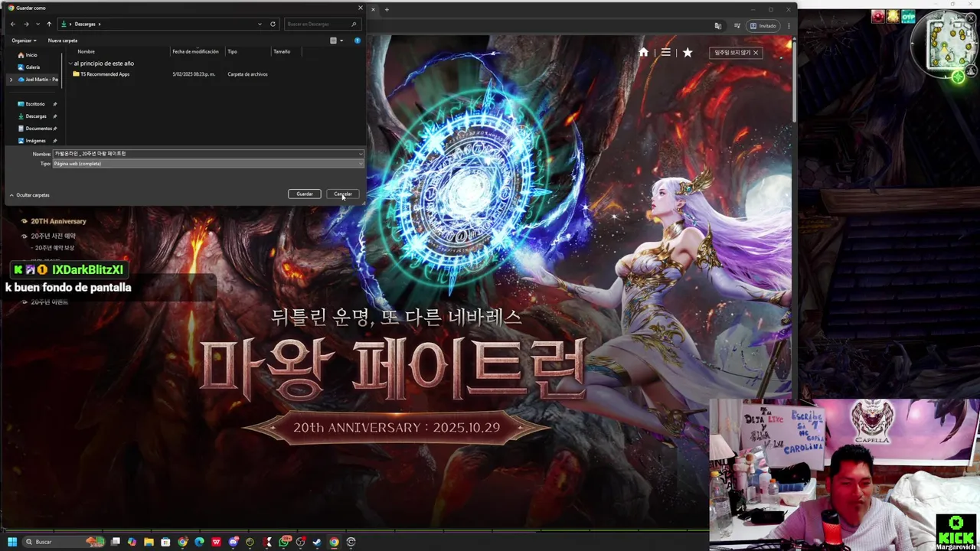Image resolution: width=980 pixels, height=551 pixels.
Task: Open the dialog help icon
Action: 358,41
